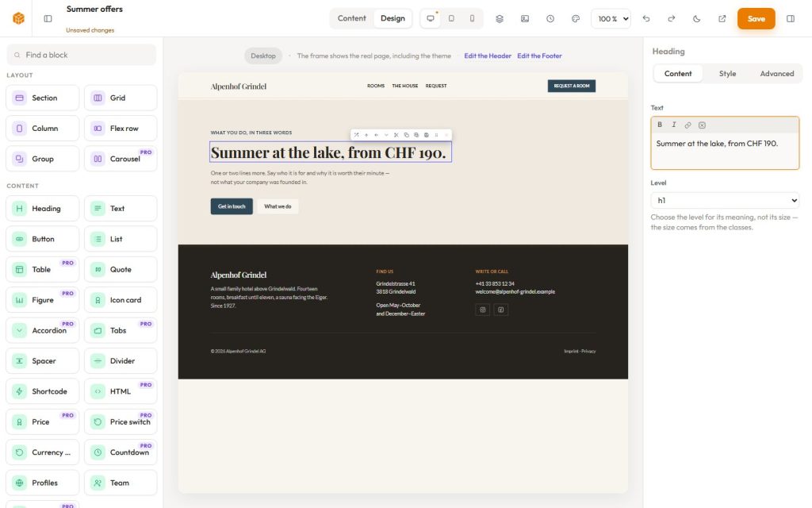Click the Edit the Header link

[x=488, y=56]
